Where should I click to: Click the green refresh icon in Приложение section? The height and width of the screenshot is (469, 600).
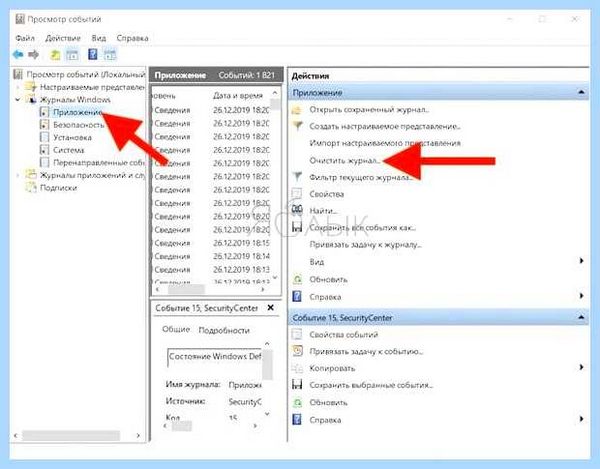297,279
